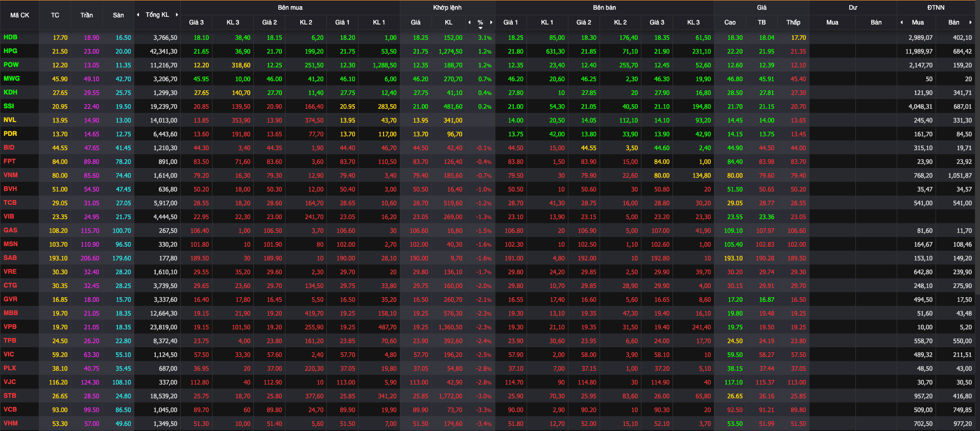Open stock symbol VIC
Viewport: 980px width, 431px height.
(x=9, y=354)
